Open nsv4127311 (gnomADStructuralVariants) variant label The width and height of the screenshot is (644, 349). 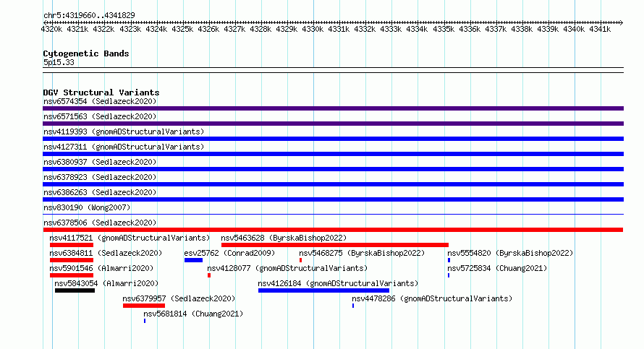click(x=124, y=147)
